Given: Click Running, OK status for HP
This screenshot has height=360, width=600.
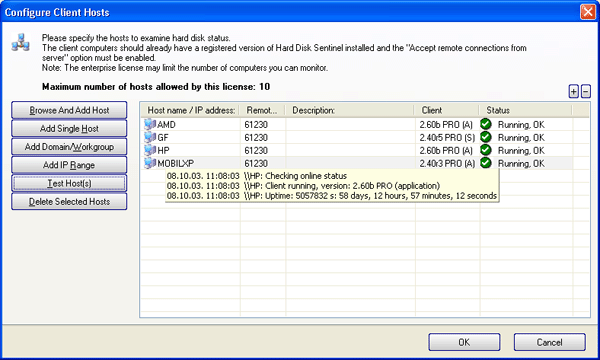Looking at the screenshot, I should coord(521,151).
